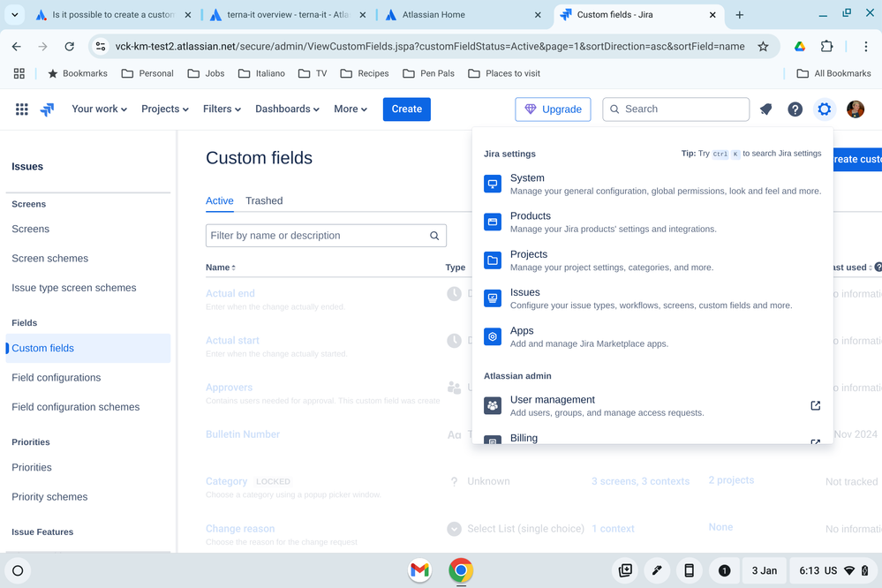Expand the More dropdown menu

click(351, 109)
